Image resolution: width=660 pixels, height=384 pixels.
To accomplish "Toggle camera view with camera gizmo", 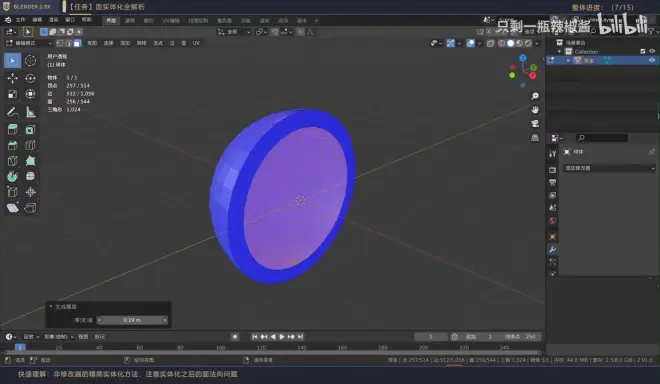I will (535, 124).
